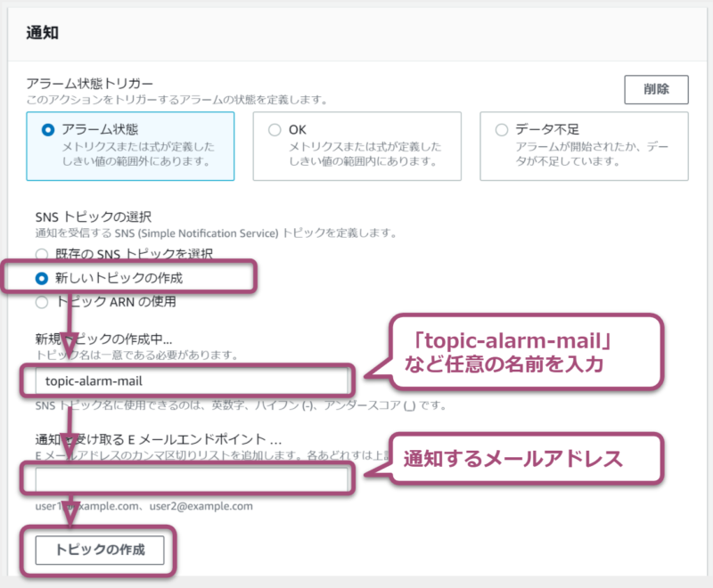Click the topic-alarm-mail topic name field
Screen dimensions: 713x588
point(189,381)
